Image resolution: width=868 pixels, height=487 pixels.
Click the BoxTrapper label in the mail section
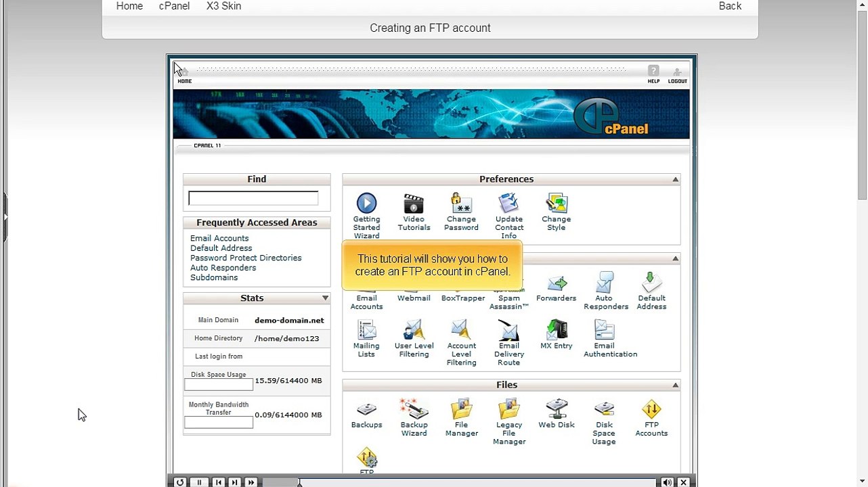pyautogui.click(x=463, y=298)
